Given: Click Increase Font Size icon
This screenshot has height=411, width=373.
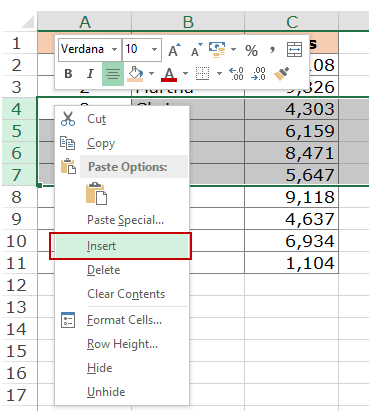Looking at the screenshot, I should pos(174,50).
